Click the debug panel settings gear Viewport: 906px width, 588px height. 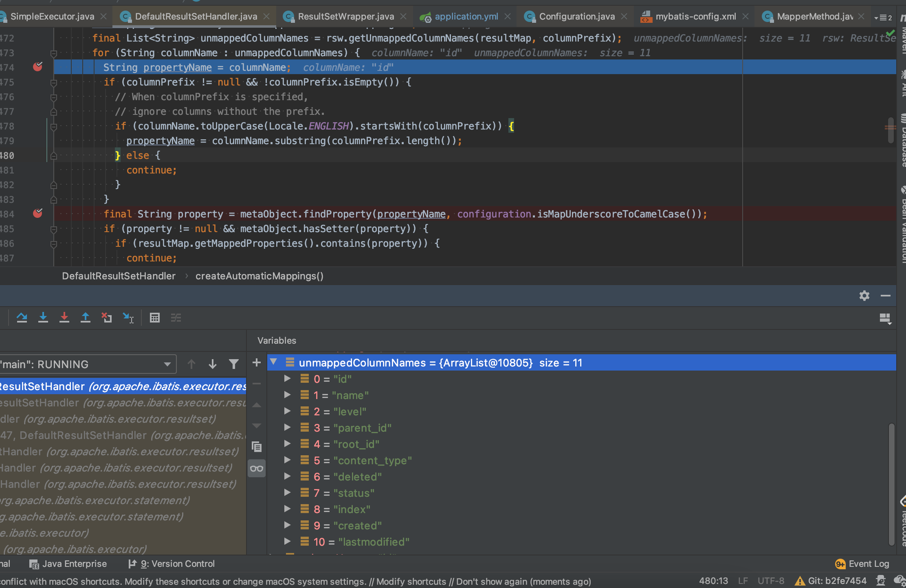pos(864,296)
